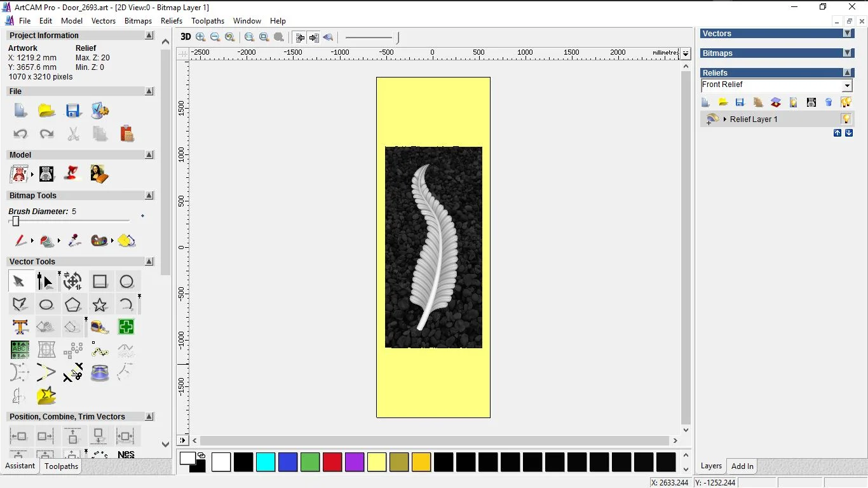
Task: Open the Open File folder icon
Action: click(x=46, y=111)
